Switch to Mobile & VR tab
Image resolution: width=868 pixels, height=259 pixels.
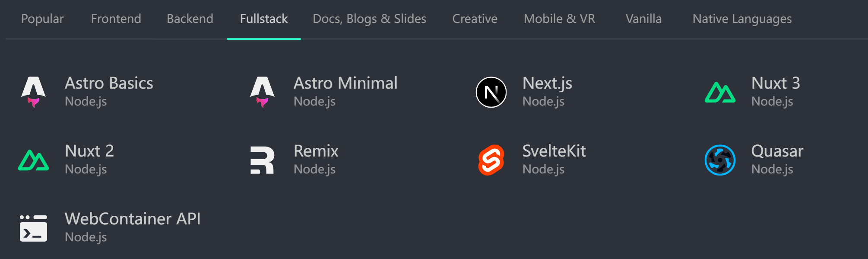[559, 19]
